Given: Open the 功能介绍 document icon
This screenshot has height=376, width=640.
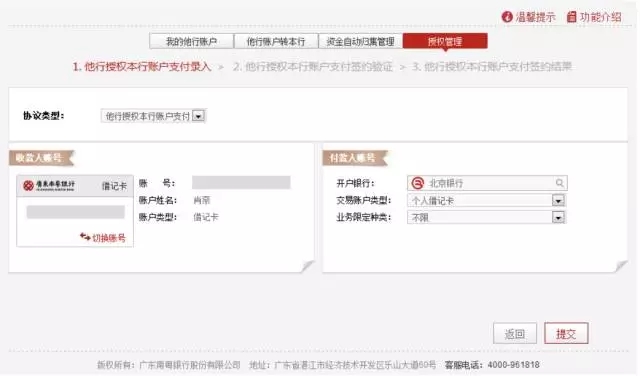Looking at the screenshot, I should click(x=571, y=17).
